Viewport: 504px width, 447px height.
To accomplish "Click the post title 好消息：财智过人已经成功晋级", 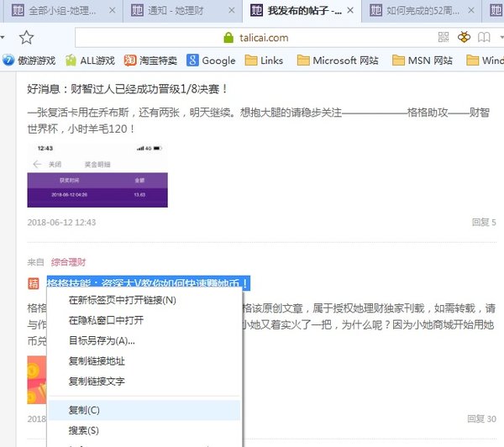I will coord(128,89).
